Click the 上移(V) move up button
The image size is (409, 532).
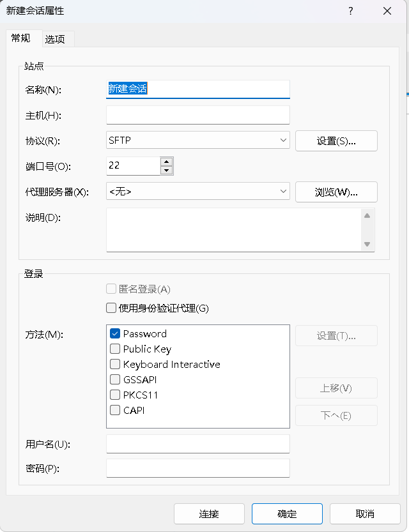(x=336, y=388)
